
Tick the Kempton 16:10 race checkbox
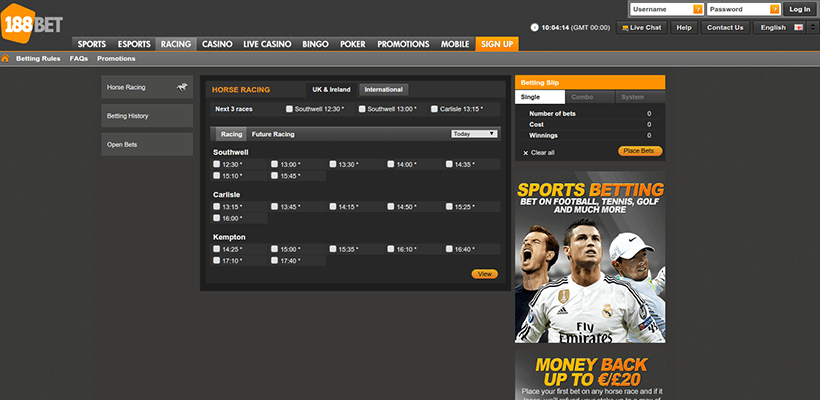[x=391, y=249]
